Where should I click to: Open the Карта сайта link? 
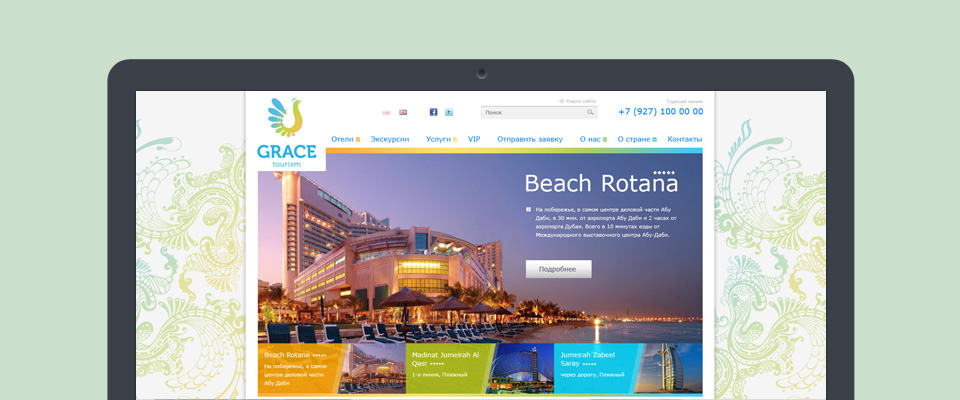tap(581, 101)
